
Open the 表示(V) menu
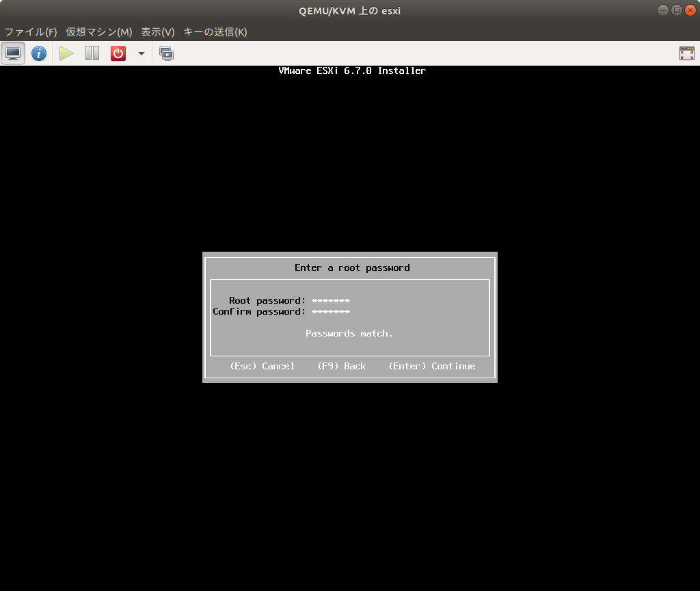point(158,31)
